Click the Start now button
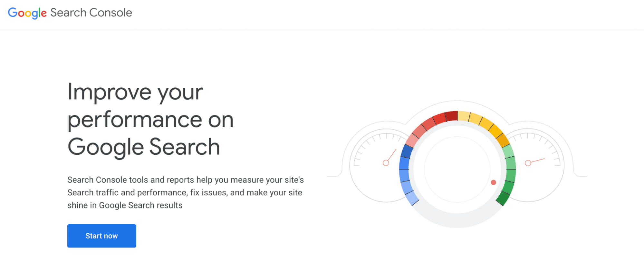This screenshot has height=263, width=644. (x=101, y=236)
